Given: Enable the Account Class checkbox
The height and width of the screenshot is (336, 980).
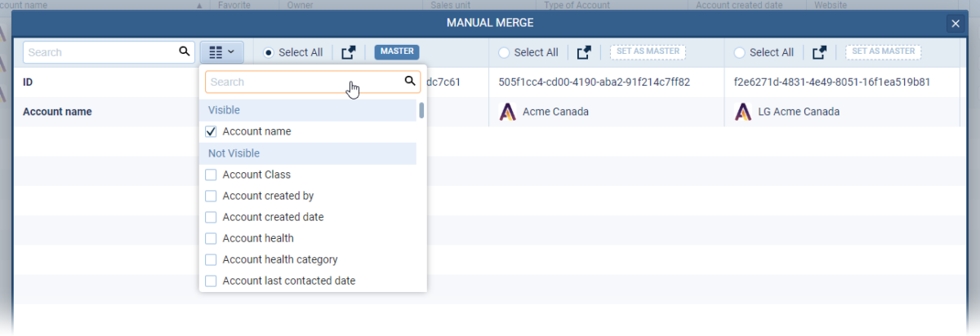Looking at the screenshot, I should pos(211,175).
